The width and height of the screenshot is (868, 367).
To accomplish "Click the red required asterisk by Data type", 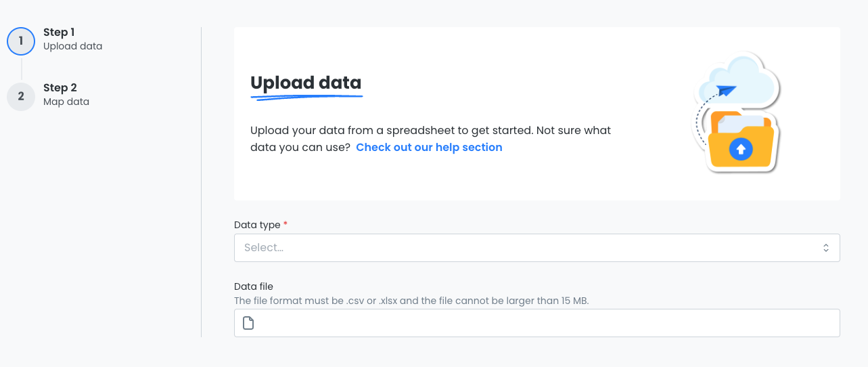I will [x=285, y=224].
